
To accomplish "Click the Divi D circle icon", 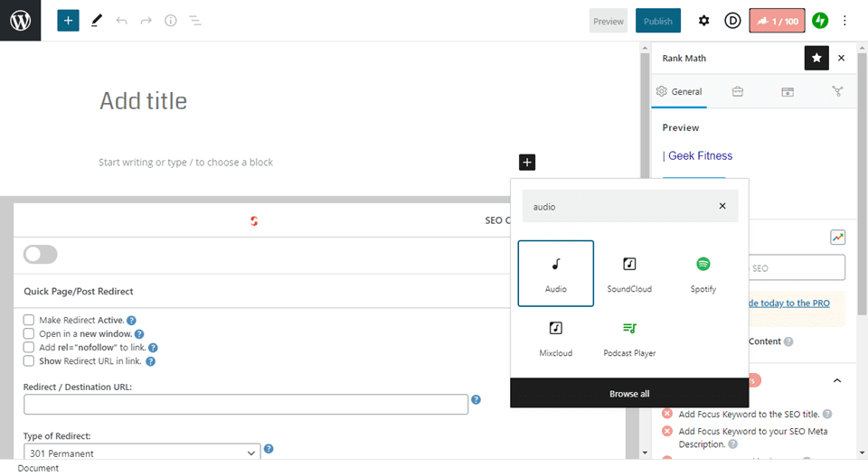I will (732, 21).
